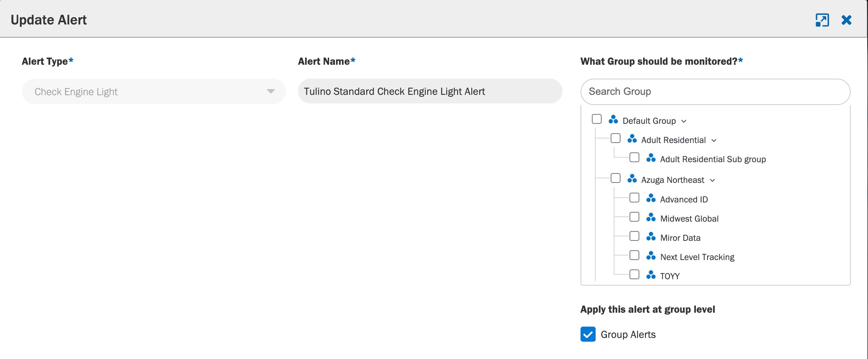Screen dimensions: 868x359
Task: Check the Midwest Global checkbox
Action: click(634, 217)
